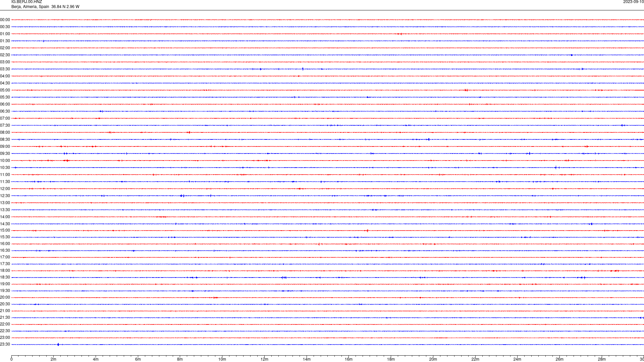This screenshot has height=362, width=644.
Task: Select the 07:30 time row label
Action: [x=5, y=125]
